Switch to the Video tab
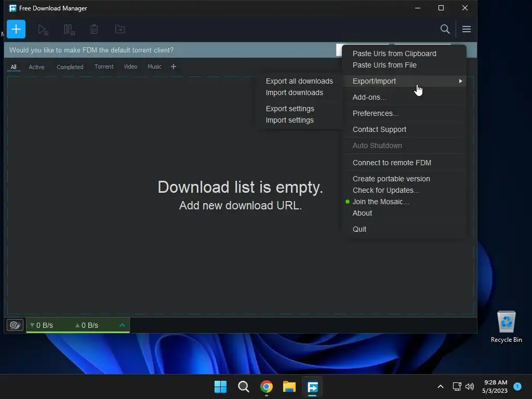 pyautogui.click(x=130, y=67)
